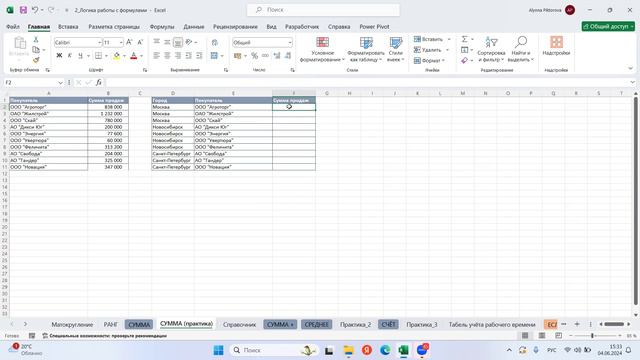Switch to sheet tab СРЕДНЕЕ
This screenshot has width=640, height=360.
[317, 324]
